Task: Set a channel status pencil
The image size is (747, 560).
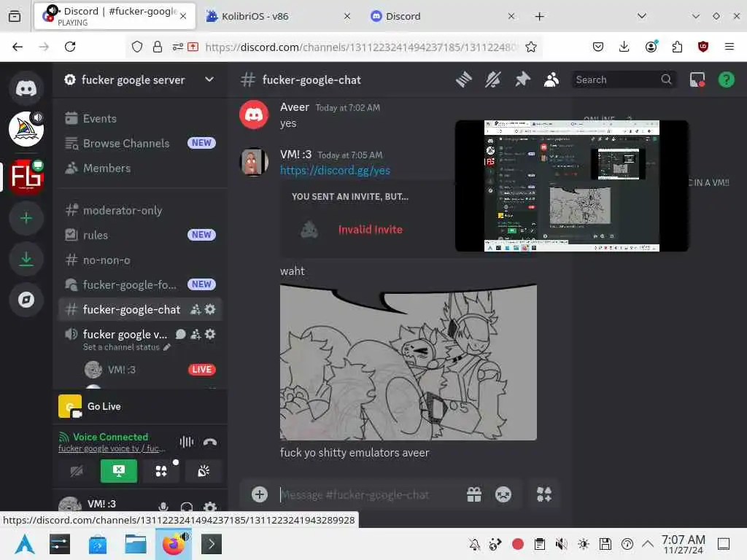Action: click(167, 347)
